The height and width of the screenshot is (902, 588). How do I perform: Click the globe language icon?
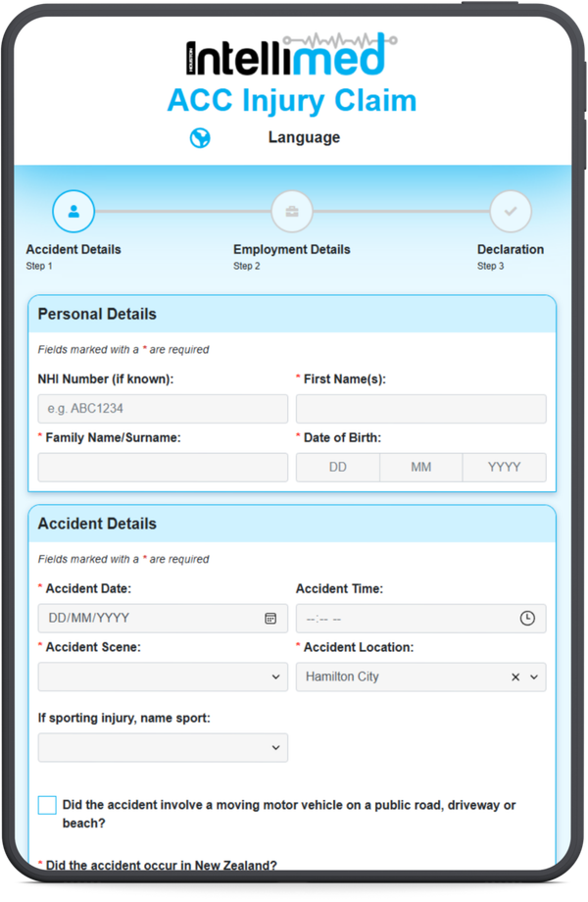[200, 138]
